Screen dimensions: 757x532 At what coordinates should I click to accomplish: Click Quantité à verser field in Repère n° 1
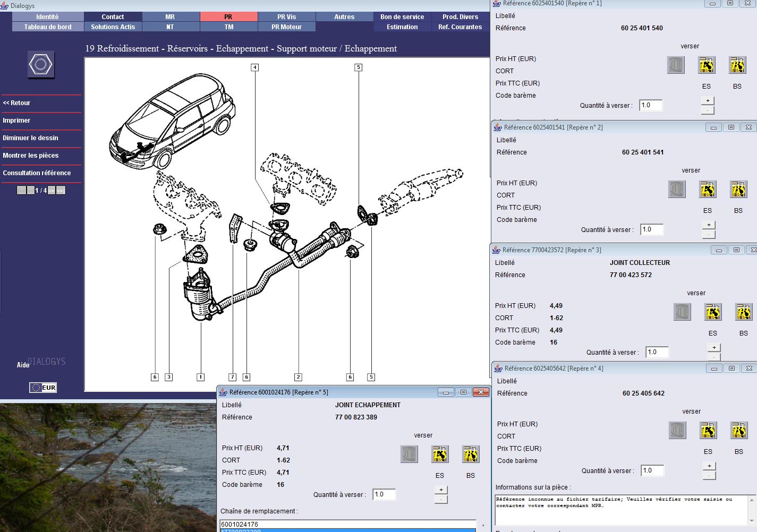point(651,105)
